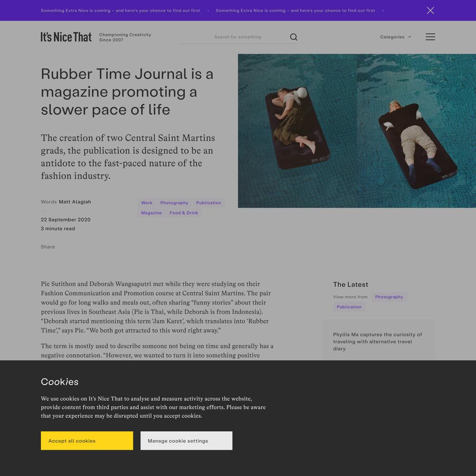
Task: Expand the Categories dropdown
Action: 396,37
